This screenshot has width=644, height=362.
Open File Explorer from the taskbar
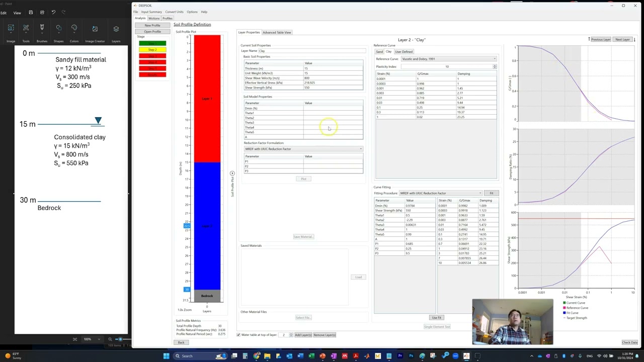(x=267, y=356)
